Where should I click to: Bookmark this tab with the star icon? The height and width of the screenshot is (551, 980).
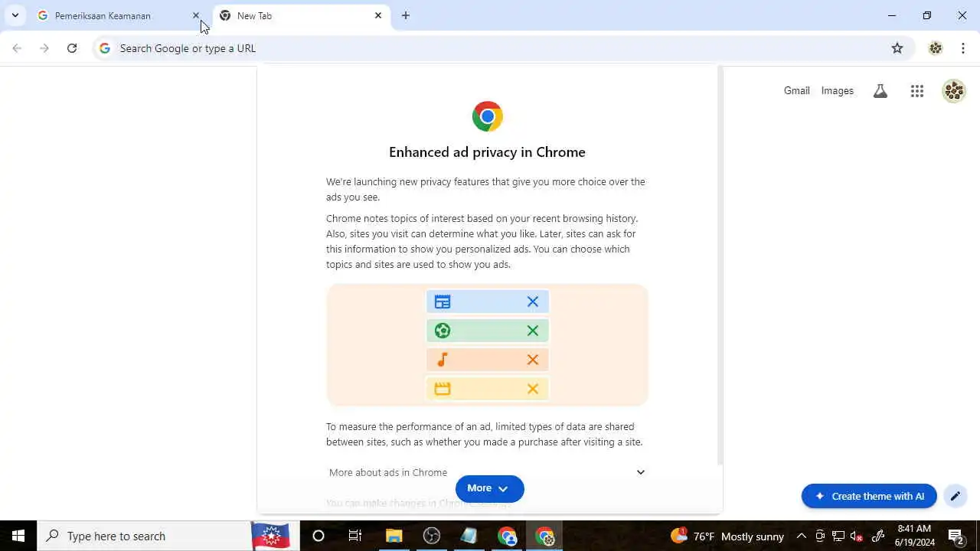[x=897, y=48]
